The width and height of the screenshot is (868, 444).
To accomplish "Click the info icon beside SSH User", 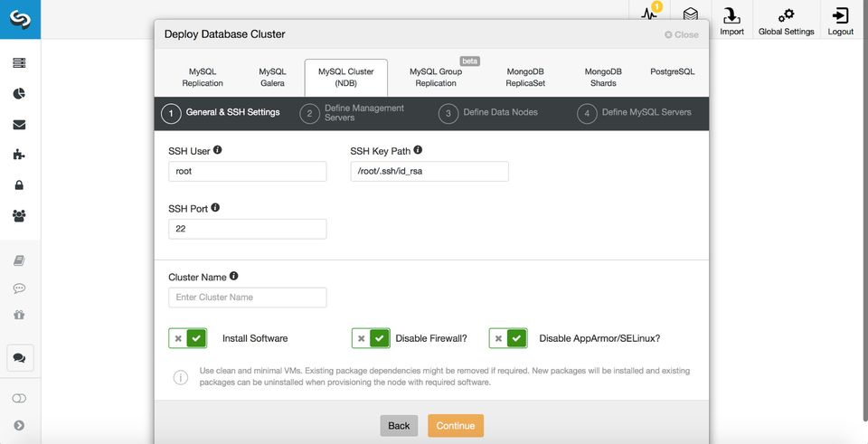I will coord(218,149).
